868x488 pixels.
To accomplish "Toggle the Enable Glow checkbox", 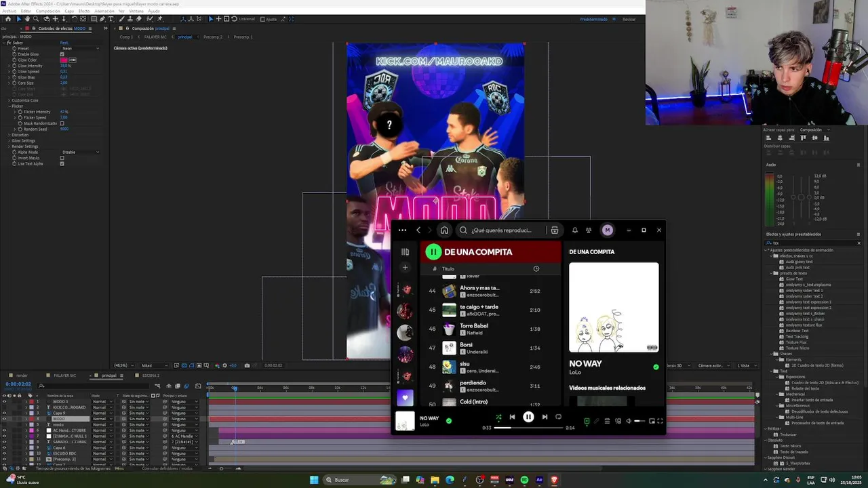I will coord(62,54).
